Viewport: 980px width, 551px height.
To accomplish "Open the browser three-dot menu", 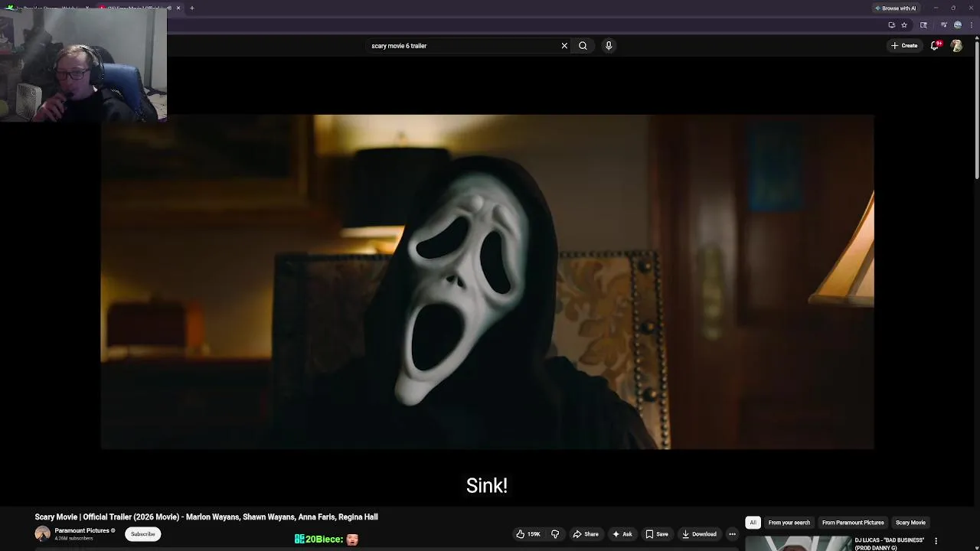I will (x=970, y=25).
